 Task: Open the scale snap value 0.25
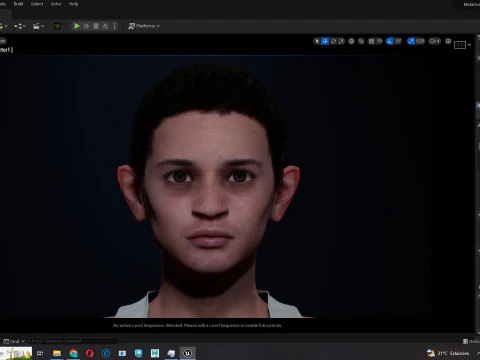420,41
